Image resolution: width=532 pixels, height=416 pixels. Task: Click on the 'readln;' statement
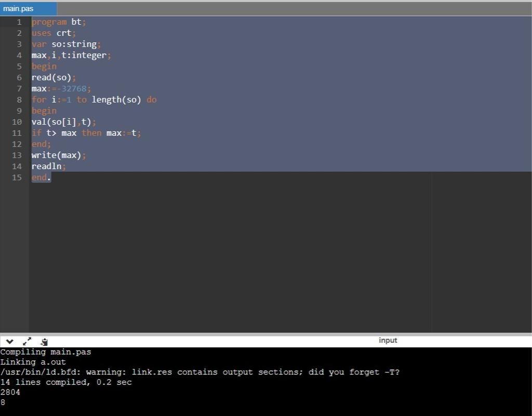(49, 167)
